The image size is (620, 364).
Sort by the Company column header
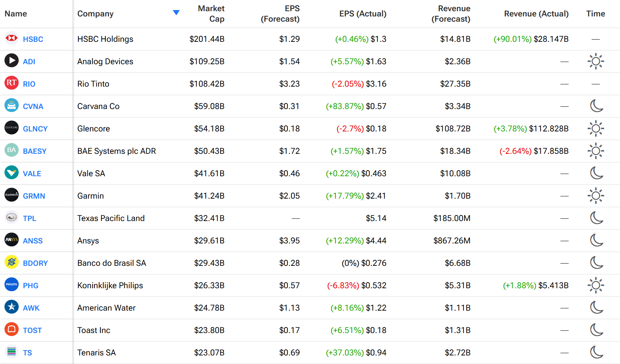[95, 14]
